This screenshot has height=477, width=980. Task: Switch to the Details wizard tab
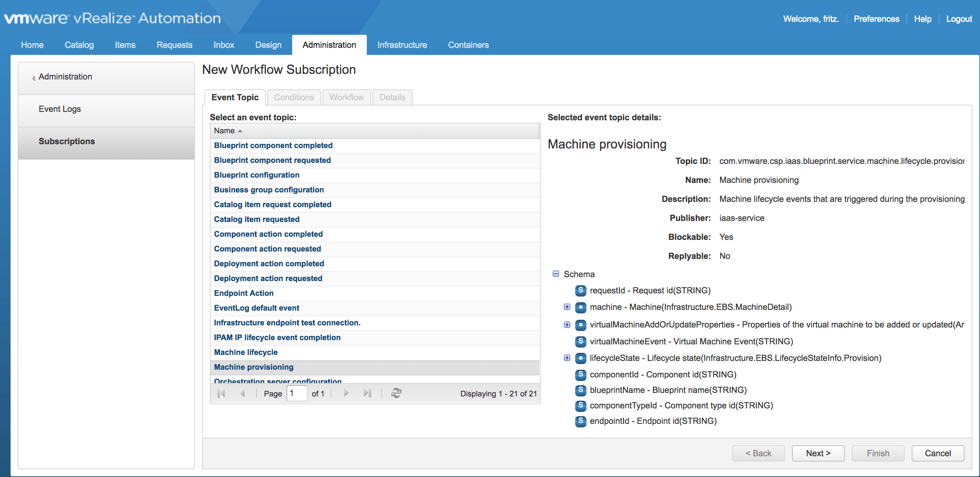coord(392,97)
